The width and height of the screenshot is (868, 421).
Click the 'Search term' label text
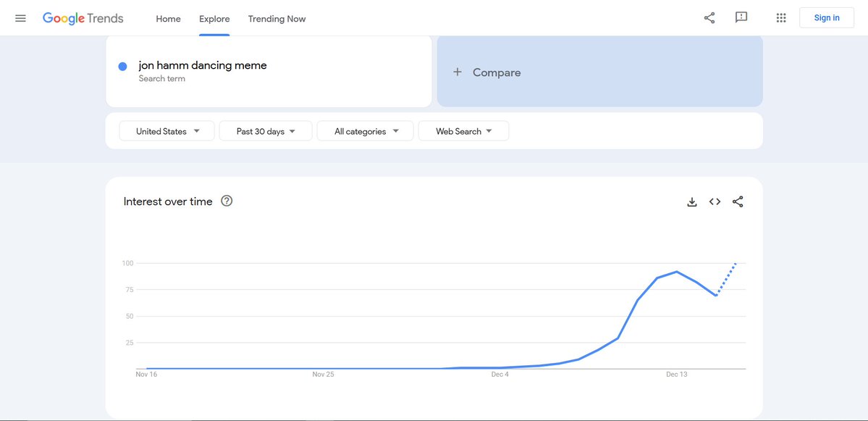[161, 79]
